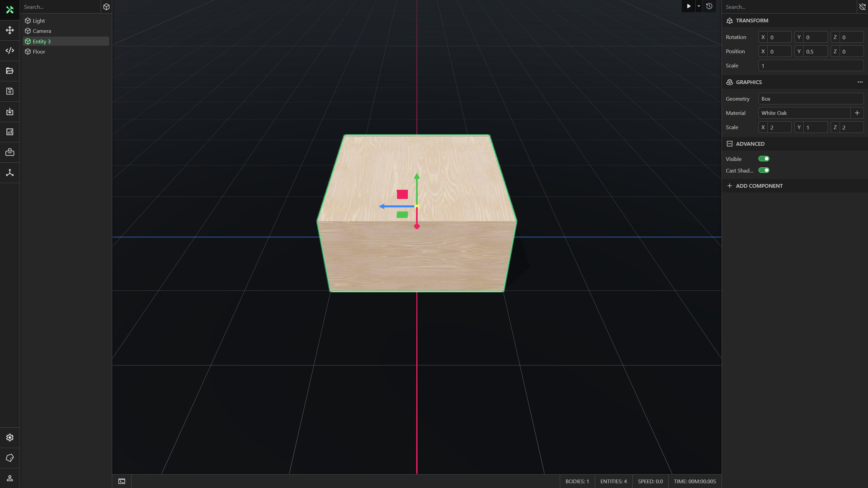Click the History/Undo panel icon
This screenshot has height=488, width=868.
710,6
